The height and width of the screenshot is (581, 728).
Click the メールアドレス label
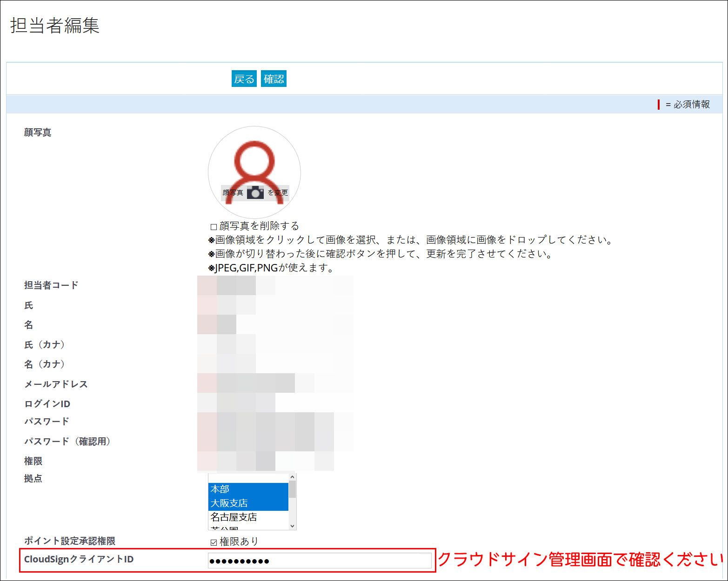point(56,384)
